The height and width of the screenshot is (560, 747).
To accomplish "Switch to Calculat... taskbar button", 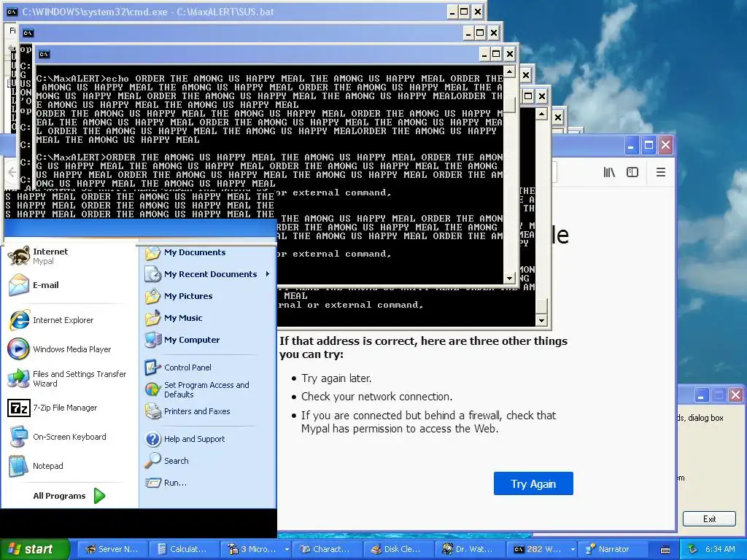I will click(184, 549).
